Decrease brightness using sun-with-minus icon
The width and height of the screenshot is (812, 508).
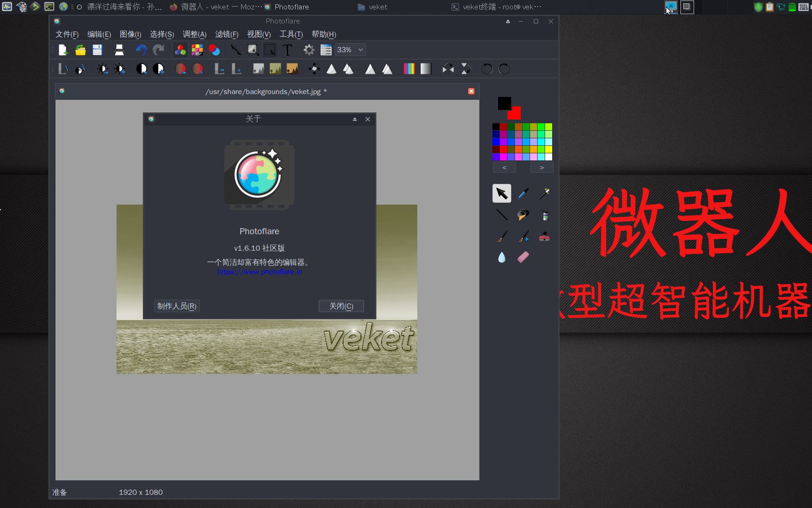point(102,69)
